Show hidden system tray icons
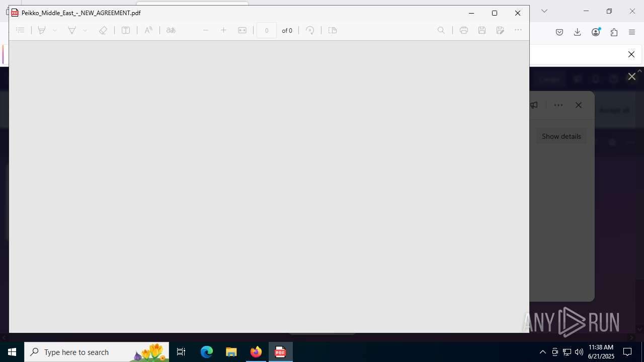The width and height of the screenshot is (644, 362). (x=542, y=352)
